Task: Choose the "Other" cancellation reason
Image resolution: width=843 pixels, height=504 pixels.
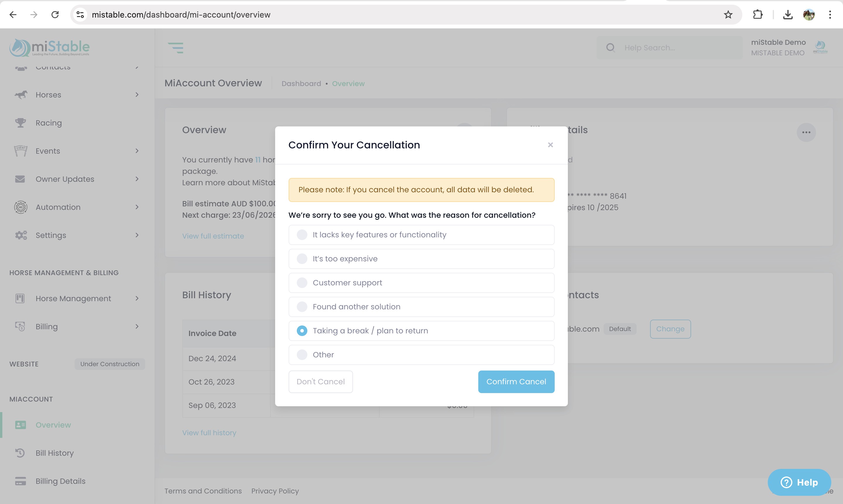Action: coord(301,354)
